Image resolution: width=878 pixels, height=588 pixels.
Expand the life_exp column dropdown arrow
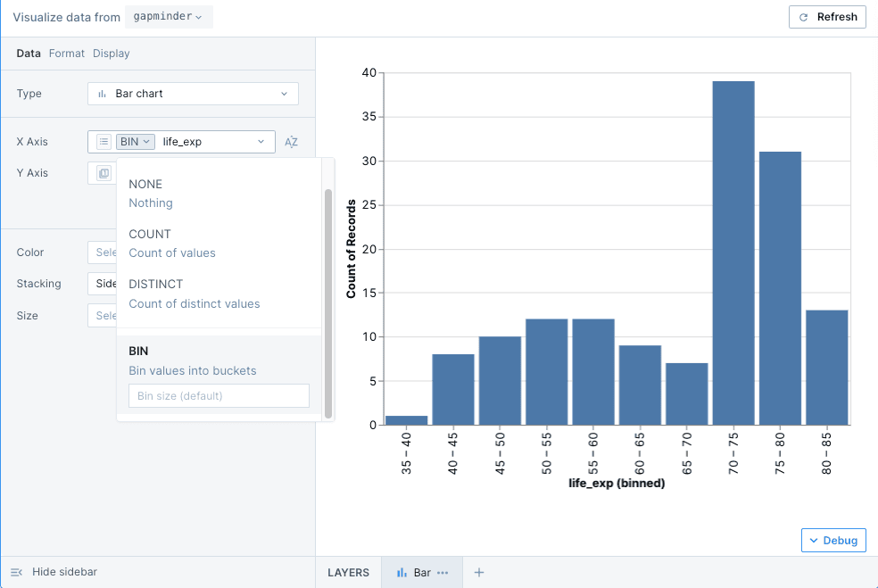coord(261,142)
